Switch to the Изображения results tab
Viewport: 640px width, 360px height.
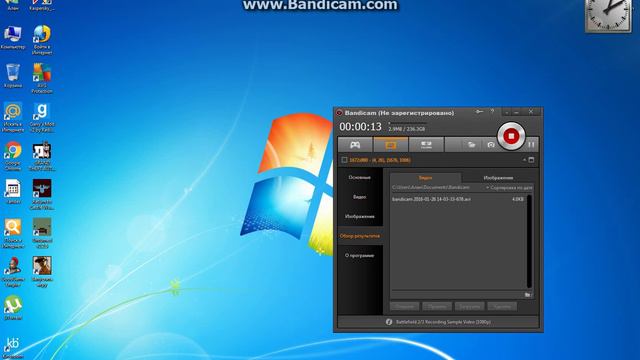pyautogui.click(x=498, y=178)
